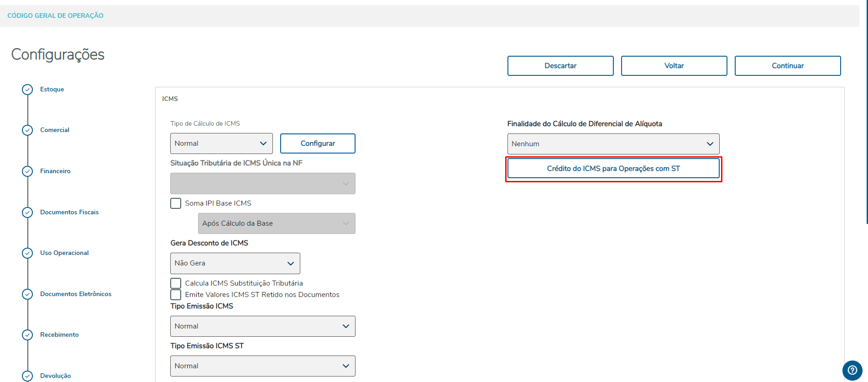The height and width of the screenshot is (382, 868).
Task: Enable the Soma IPI Base ICMS checkbox
Action: 176,203
